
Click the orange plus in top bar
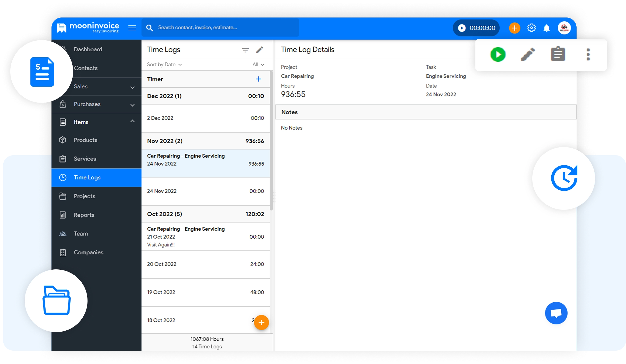click(514, 28)
